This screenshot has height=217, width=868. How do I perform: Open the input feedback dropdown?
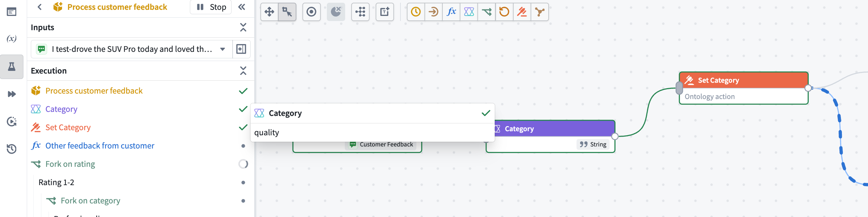[x=132, y=49]
